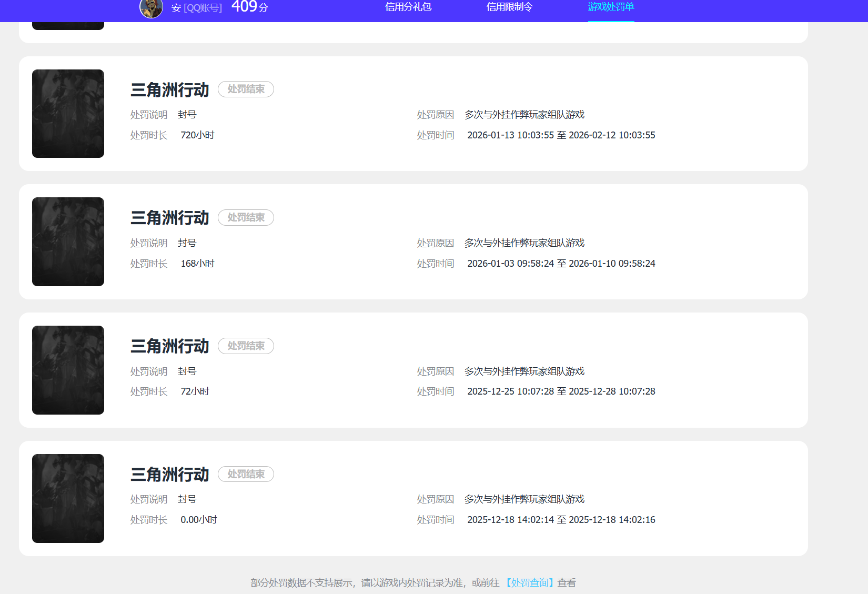Click the 三角洲行动 title of the 720小时 record
Viewport: 868px width, 594px height.
169,90
